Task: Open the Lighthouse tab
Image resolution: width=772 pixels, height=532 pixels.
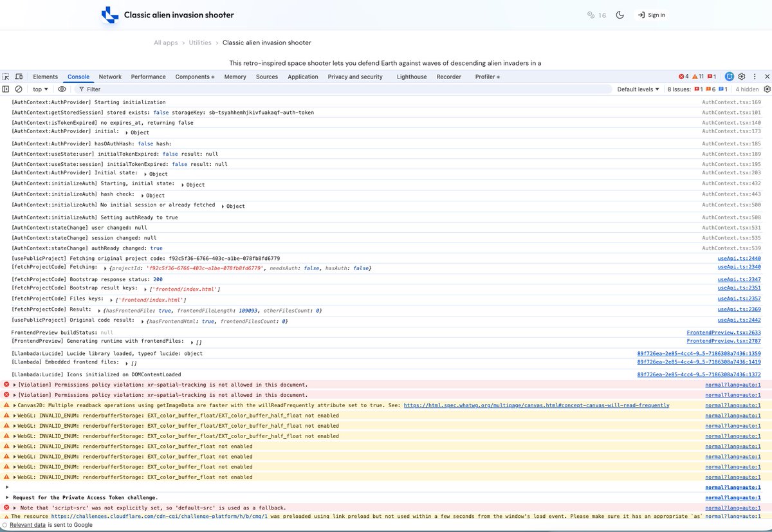Action: click(412, 77)
